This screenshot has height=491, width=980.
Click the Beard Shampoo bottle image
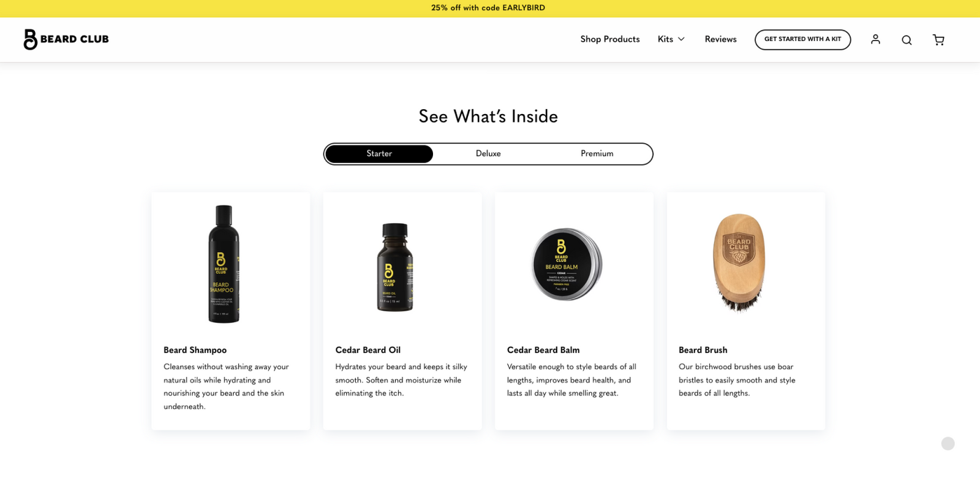pyautogui.click(x=224, y=264)
